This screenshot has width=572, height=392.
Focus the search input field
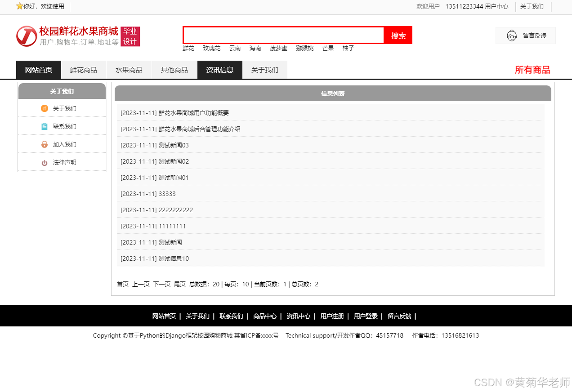tap(284, 35)
